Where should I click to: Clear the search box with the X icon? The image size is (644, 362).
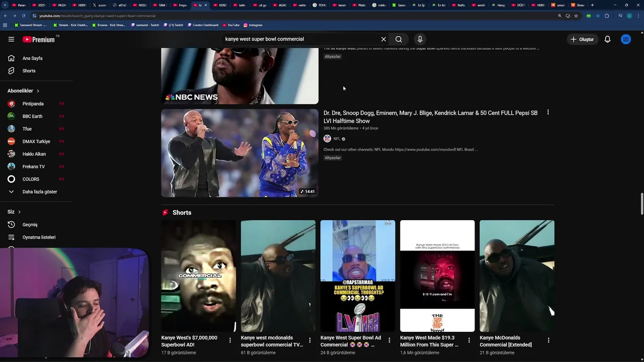click(x=383, y=39)
